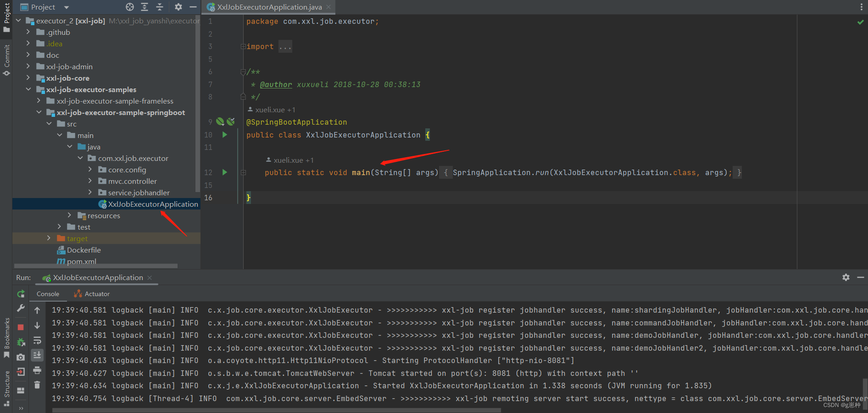Click the Project sidebar tab
Image resolution: width=868 pixels, height=413 pixels.
[6, 17]
